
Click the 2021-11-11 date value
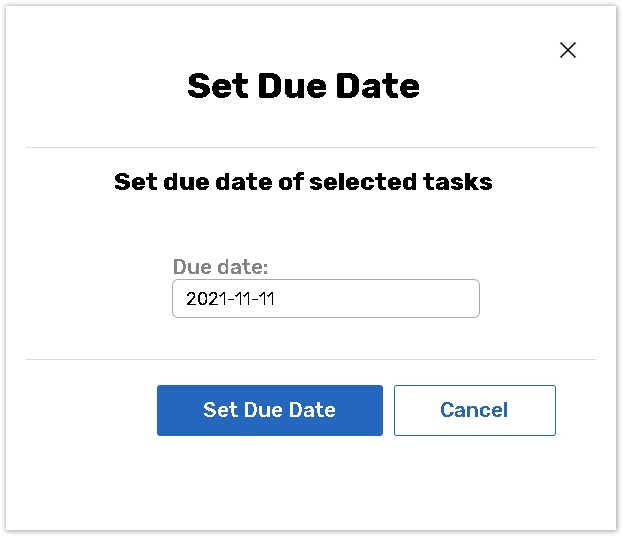(230, 298)
